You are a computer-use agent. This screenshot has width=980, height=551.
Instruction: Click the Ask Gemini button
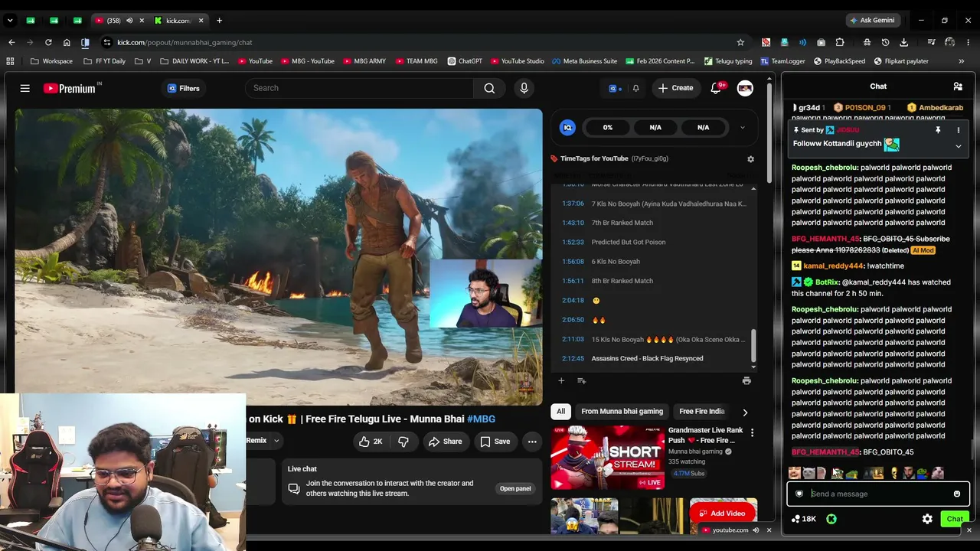click(872, 21)
